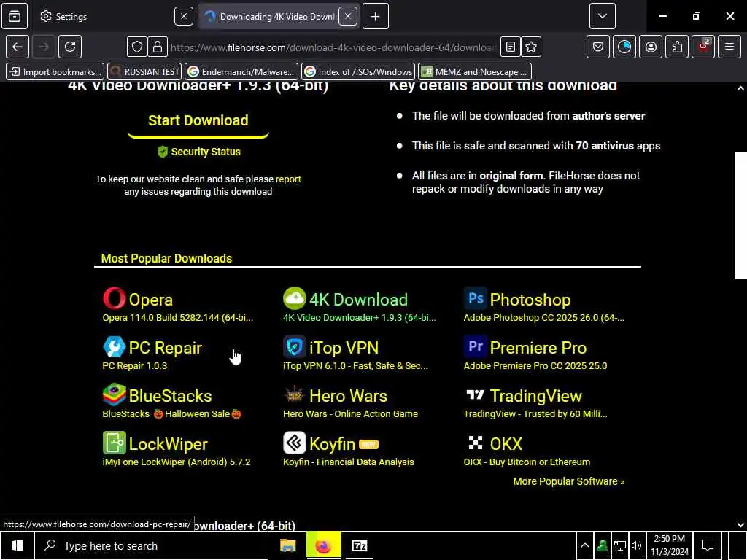Close the Settings tab
747x560 pixels.
click(x=183, y=16)
